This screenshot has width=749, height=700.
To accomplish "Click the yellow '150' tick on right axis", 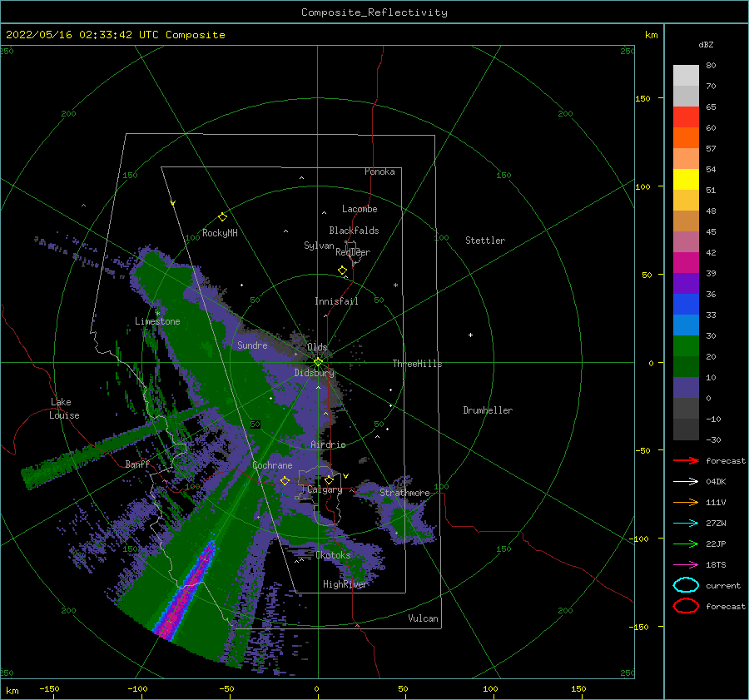I will [642, 98].
